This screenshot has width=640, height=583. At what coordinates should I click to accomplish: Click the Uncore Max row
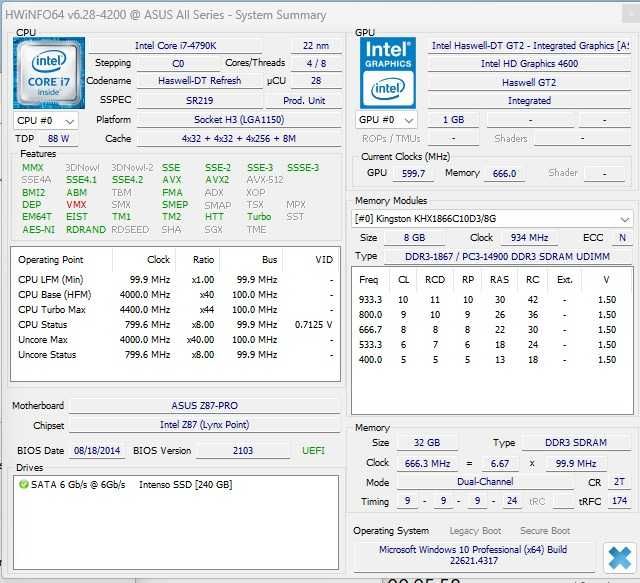click(x=175, y=340)
